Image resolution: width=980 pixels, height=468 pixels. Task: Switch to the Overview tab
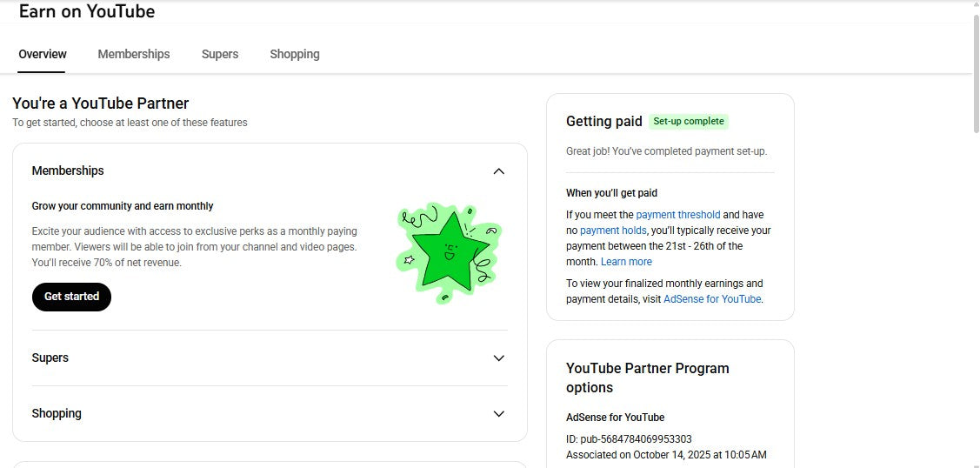coord(43,54)
